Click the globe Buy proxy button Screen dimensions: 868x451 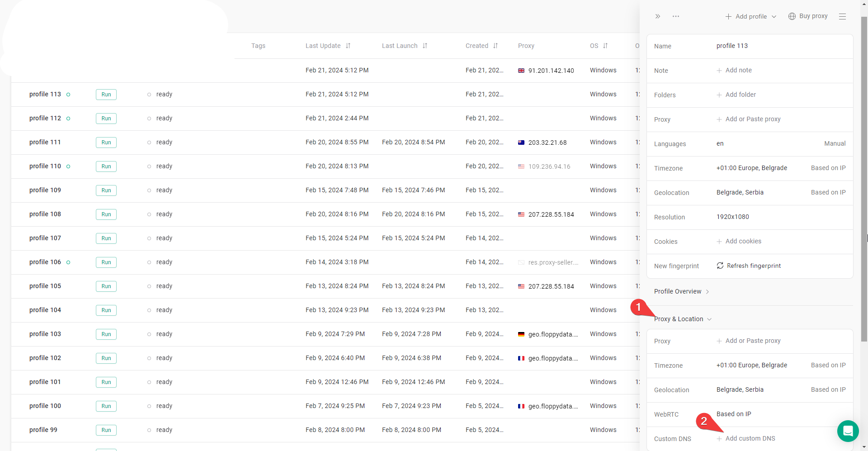[808, 16]
